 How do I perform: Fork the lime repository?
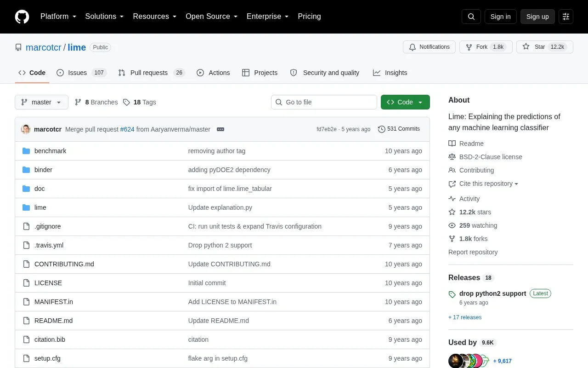coord(486,47)
